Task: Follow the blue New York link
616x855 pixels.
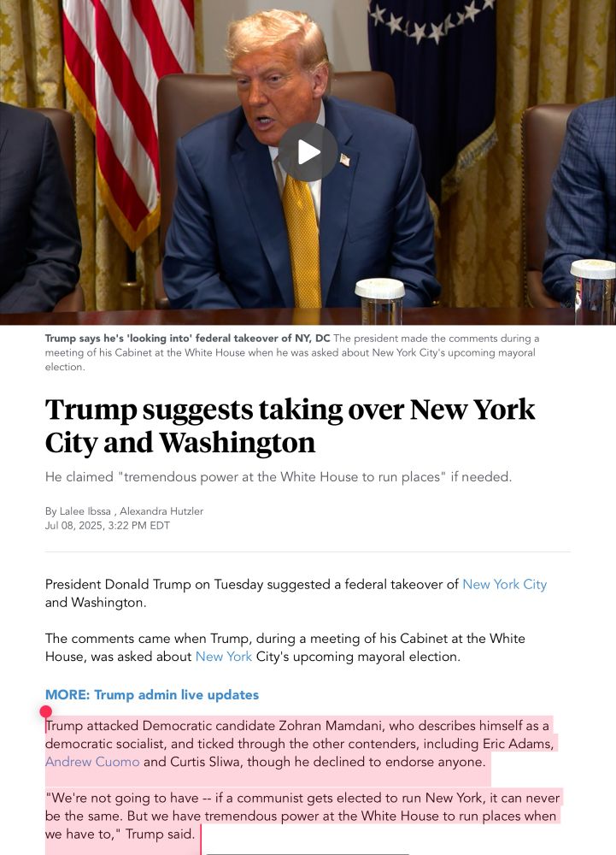Action: tap(223, 657)
